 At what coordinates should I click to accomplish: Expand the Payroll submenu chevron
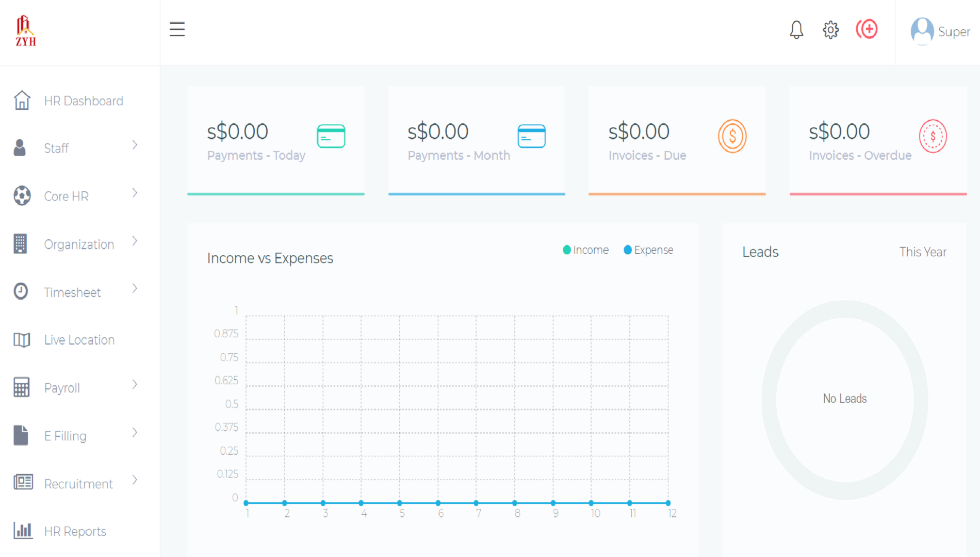click(x=135, y=384)
